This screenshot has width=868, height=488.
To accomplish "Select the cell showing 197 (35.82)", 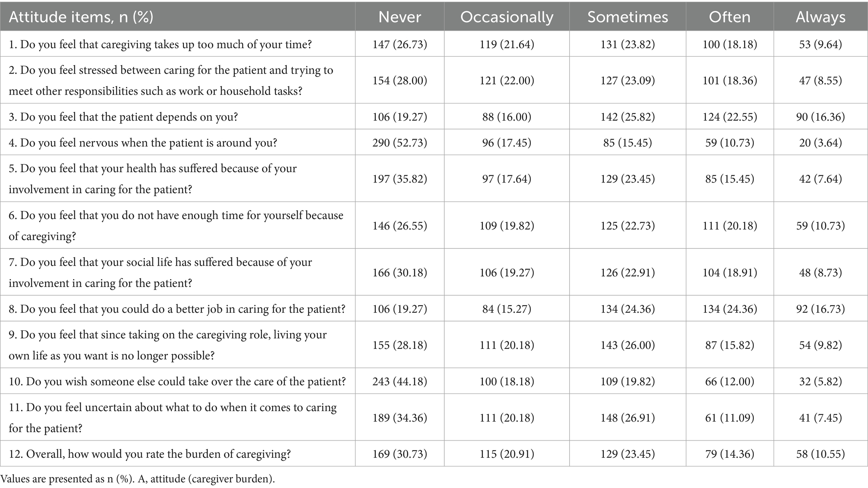I will [399, 179].
